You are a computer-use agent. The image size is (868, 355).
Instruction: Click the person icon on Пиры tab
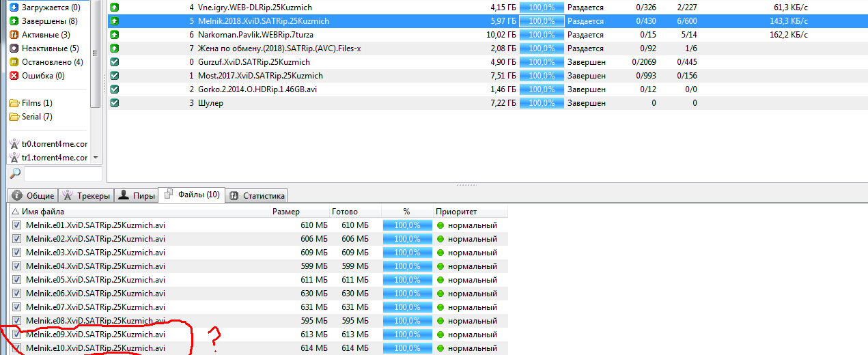124,195
